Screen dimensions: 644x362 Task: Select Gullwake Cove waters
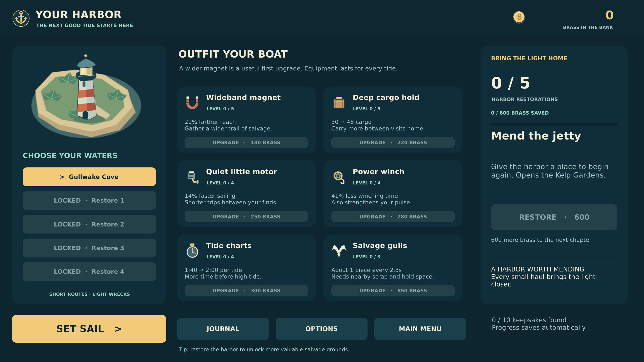[89, 177]
